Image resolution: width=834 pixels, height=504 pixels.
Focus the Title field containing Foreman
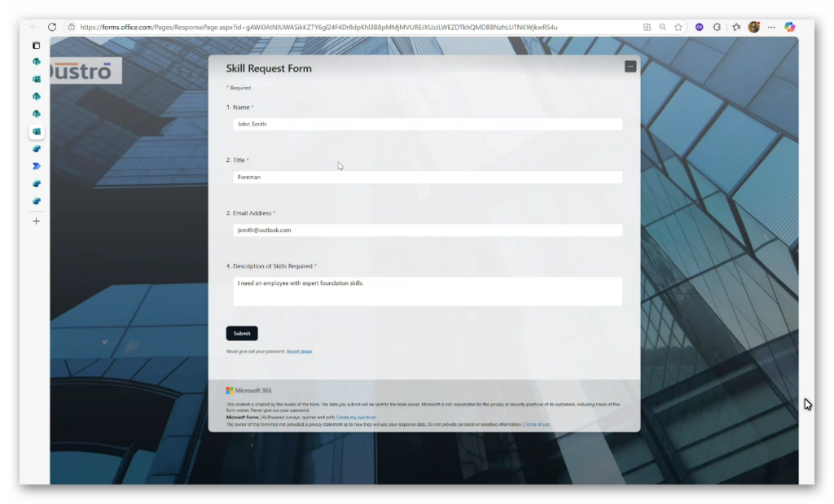(428, 177)
